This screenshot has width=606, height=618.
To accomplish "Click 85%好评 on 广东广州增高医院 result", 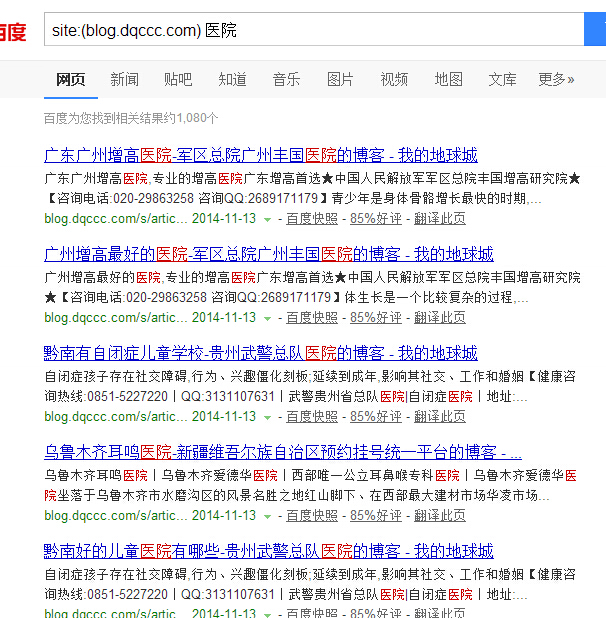I will [x=376, y=218].
